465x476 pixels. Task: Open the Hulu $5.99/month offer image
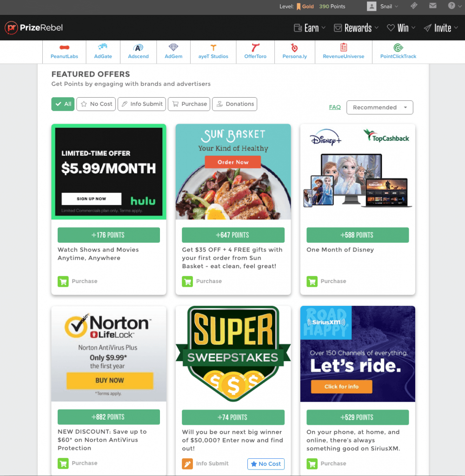[109, 172]
